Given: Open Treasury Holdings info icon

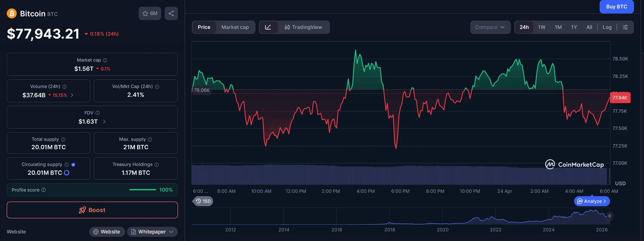Looking at the screenshot, I should 157,164.
